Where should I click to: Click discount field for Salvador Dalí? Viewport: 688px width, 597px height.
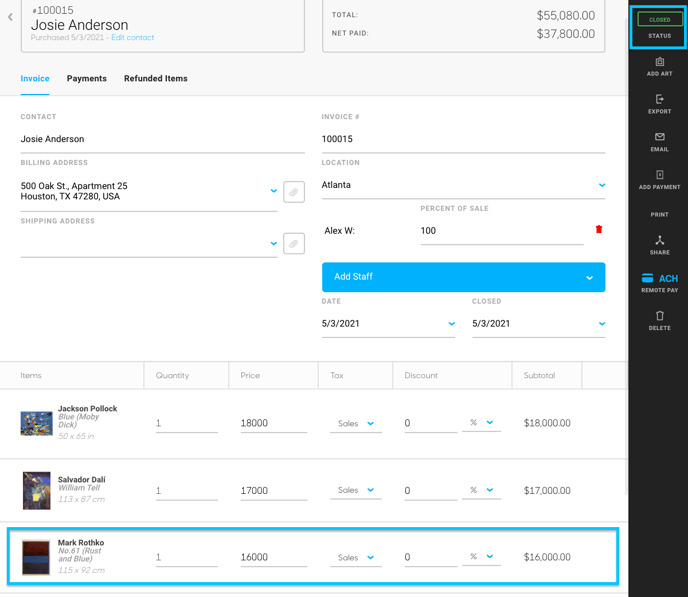[x=430, y=491]
